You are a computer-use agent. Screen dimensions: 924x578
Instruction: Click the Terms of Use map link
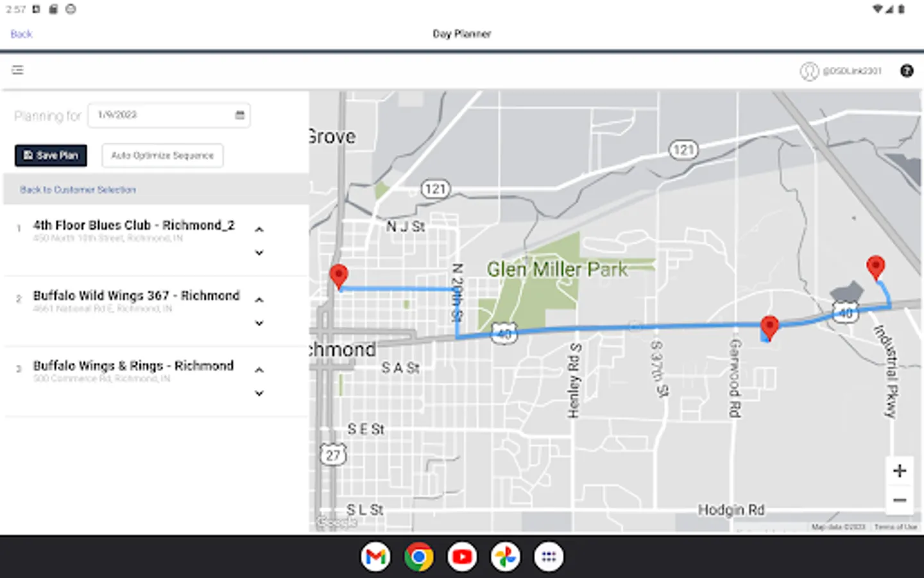click(x=896, y=527)
